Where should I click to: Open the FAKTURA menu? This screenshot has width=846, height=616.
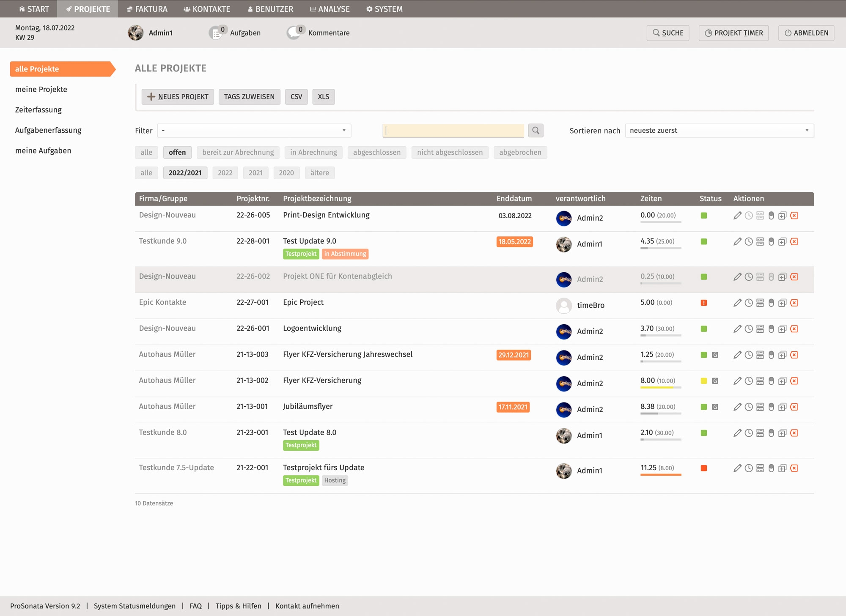[x=147, y=9]
